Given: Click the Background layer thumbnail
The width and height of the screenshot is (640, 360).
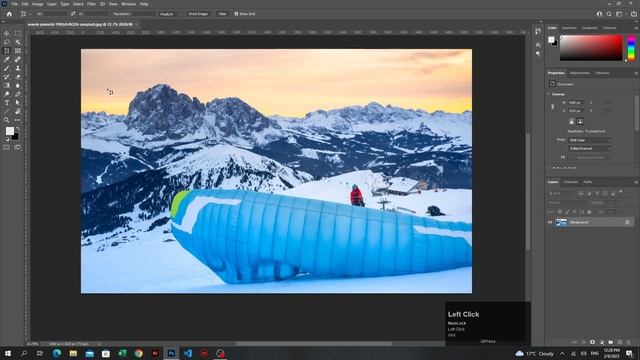Looking at the screenshot, I should coord(562,222).
